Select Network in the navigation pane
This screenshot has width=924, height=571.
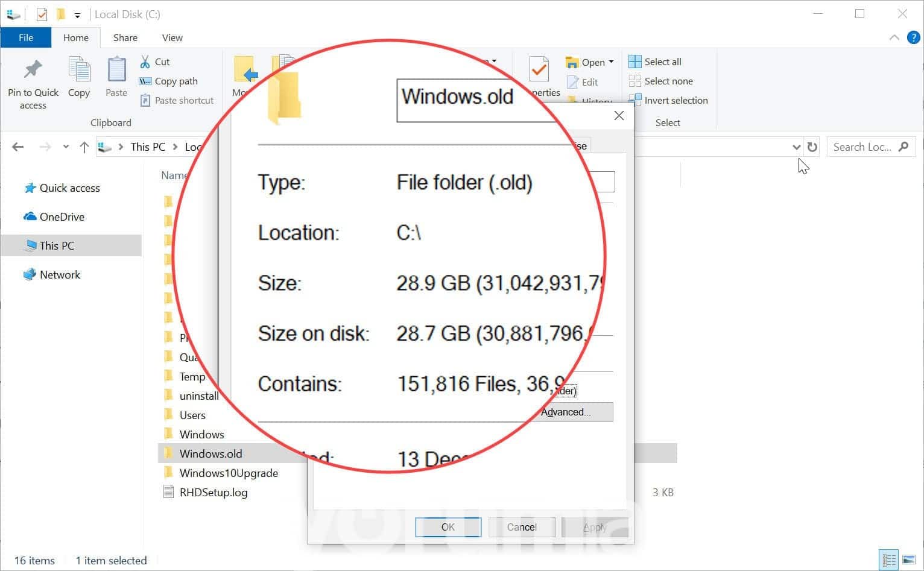pos(60,275)
